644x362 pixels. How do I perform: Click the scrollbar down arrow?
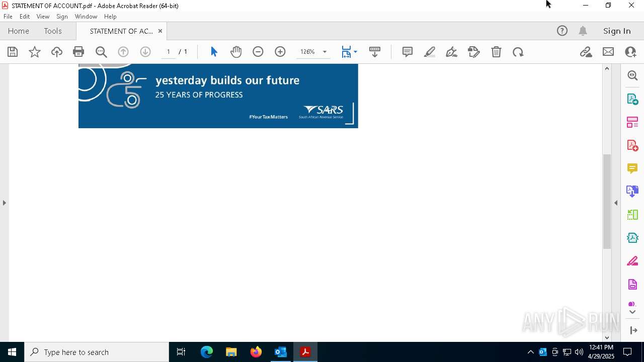coord(607,337)
